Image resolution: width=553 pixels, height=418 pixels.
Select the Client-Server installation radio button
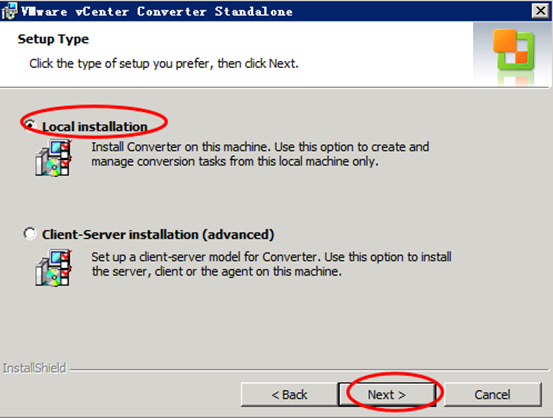tap(30, 234)
